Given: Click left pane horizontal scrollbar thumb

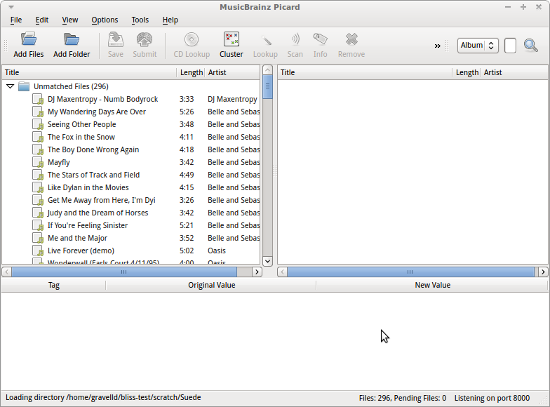Looking at the screenshot, I should [x=123, y=272].
